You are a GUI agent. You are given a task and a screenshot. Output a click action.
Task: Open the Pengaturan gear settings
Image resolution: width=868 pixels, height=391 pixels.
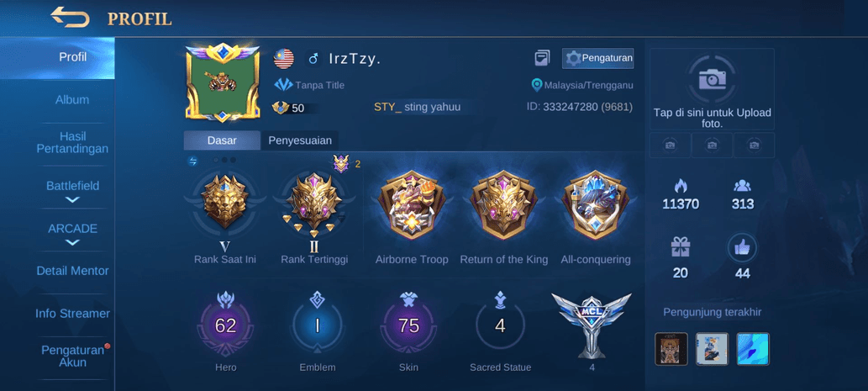[x=598, y=58]
